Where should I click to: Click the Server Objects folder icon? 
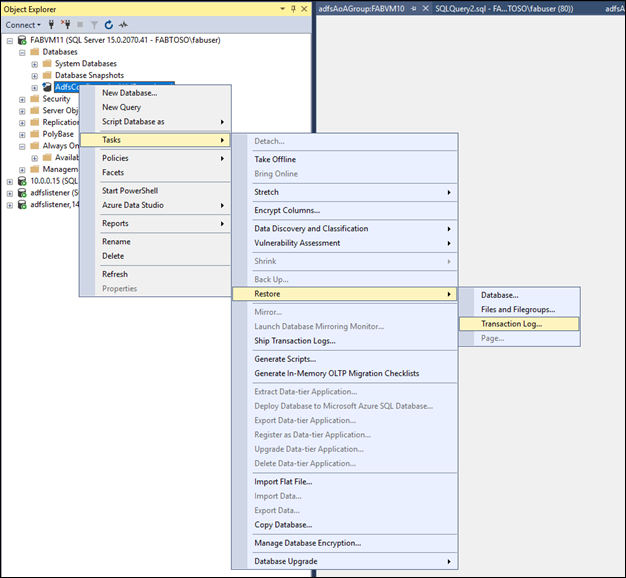(x=35, y=110)
